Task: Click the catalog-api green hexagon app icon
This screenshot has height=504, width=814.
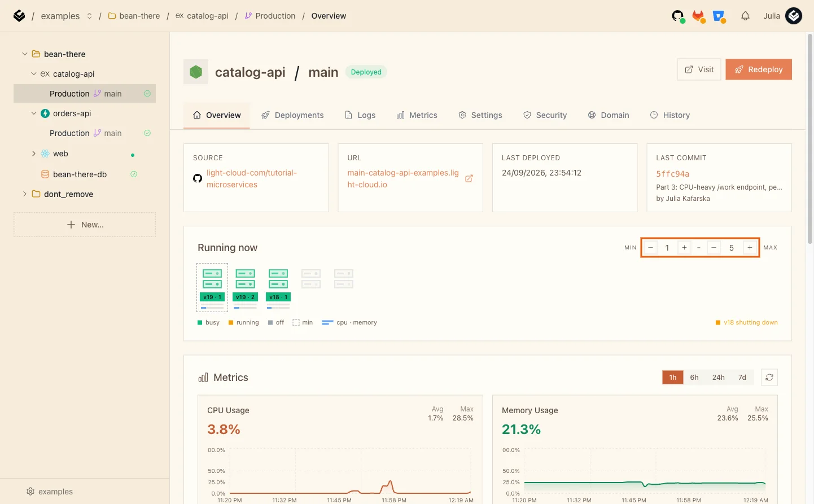Action: [x=196, y=72]
